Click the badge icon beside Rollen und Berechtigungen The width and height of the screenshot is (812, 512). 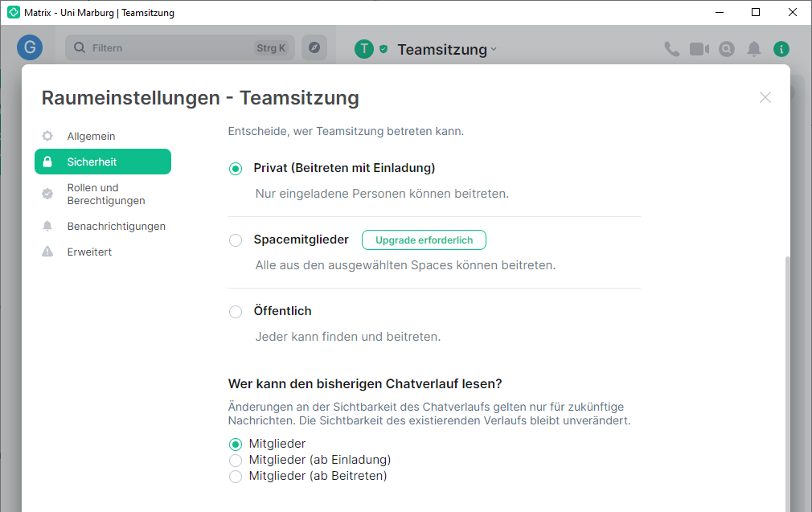47,194
